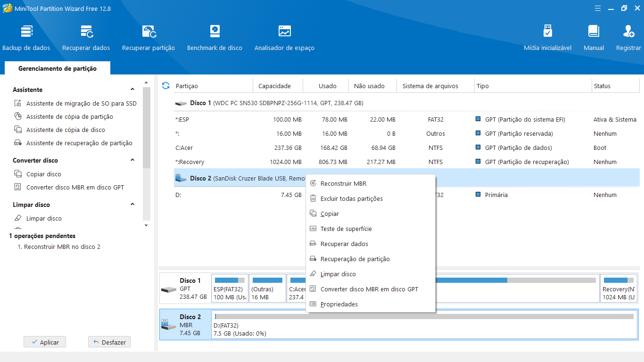The width and height of the screenshot is (644, 362).
Task: Open the Manual book icon
Action: pos(594,32)
